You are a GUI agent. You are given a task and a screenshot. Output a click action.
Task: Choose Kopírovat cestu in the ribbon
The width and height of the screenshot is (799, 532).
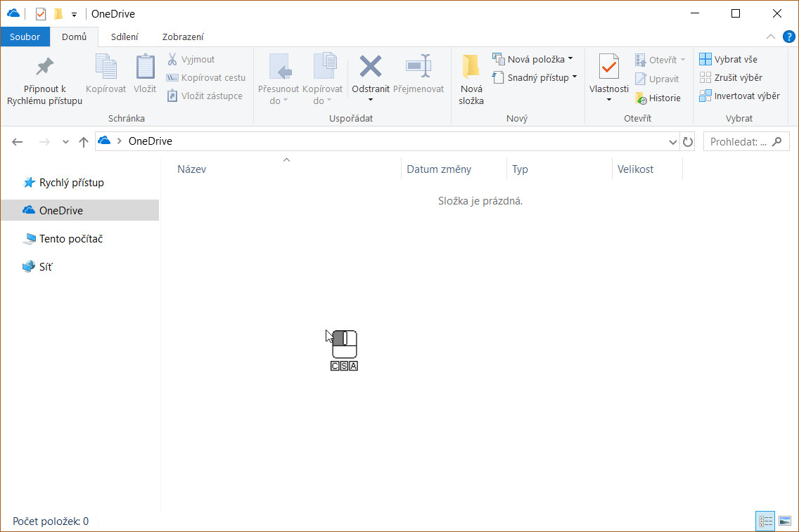click(206, 77)
